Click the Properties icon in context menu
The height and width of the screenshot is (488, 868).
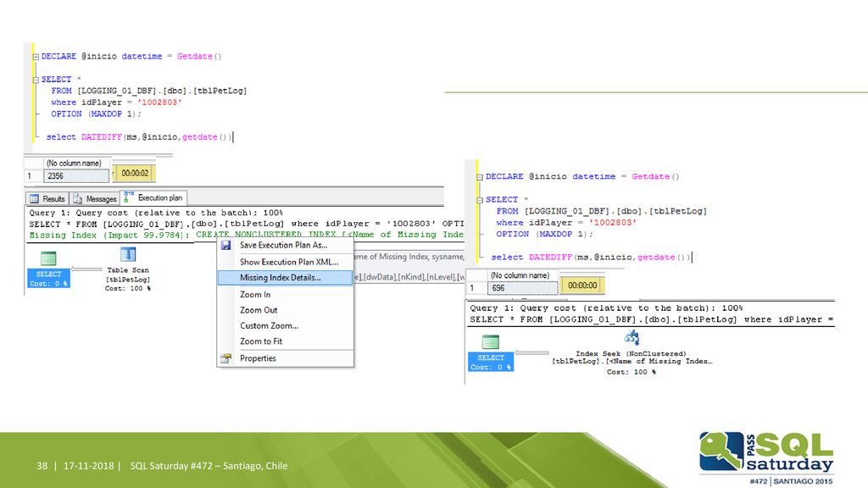[x=225, y=358]
